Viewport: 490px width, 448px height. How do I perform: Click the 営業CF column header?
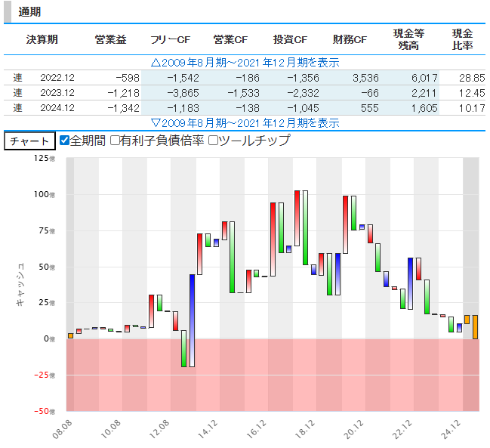(230, 40)
